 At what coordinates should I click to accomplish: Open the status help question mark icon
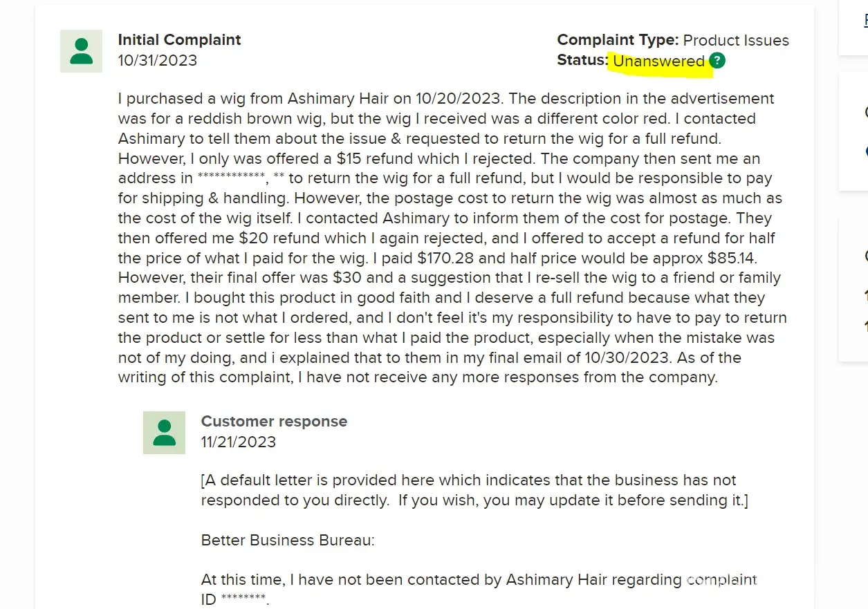click(x=717, y=61)
